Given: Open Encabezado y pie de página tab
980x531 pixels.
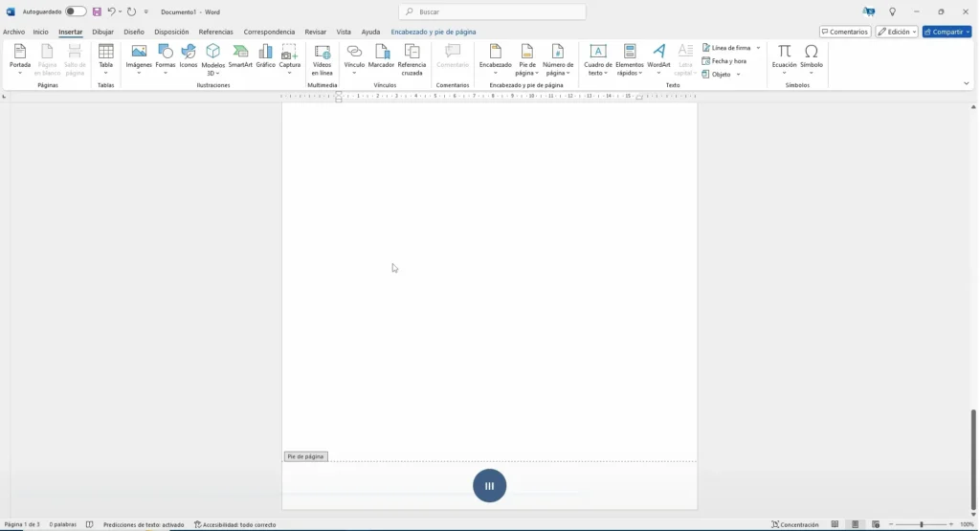Looking at the screenshot, I should click(434, 32).
